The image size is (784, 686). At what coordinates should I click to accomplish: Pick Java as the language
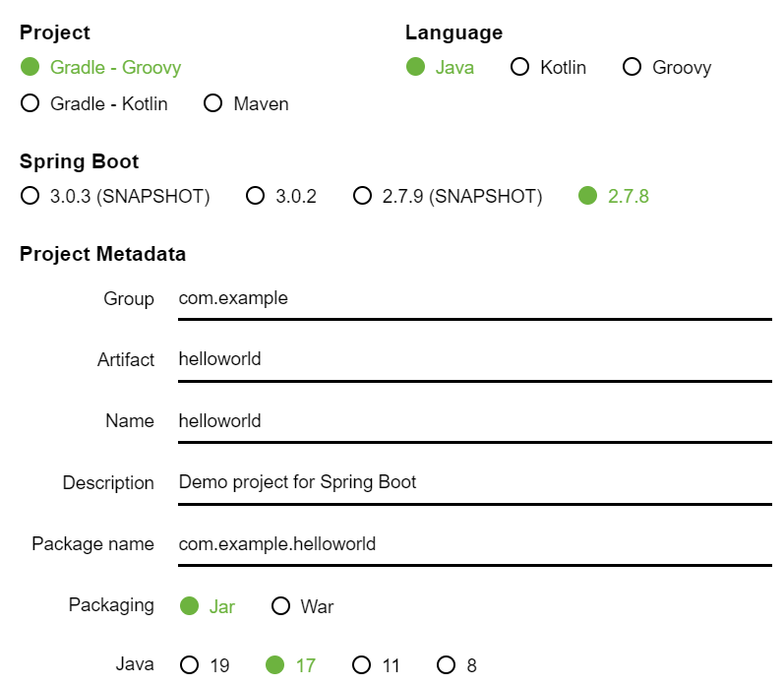click(x=416, y=67)
